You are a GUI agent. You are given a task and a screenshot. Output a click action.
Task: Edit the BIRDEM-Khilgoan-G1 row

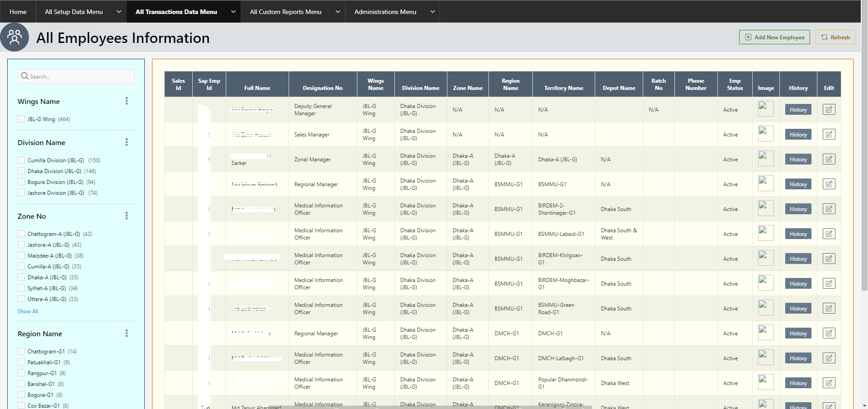829,259
